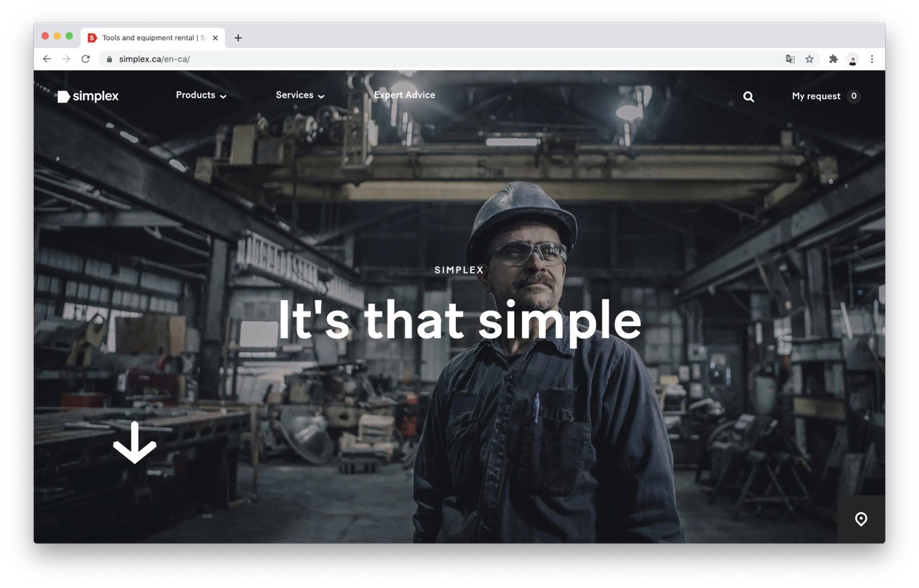Click the browser forward arrow
Screen dimensions: 919x588
[x=66, y=59]
